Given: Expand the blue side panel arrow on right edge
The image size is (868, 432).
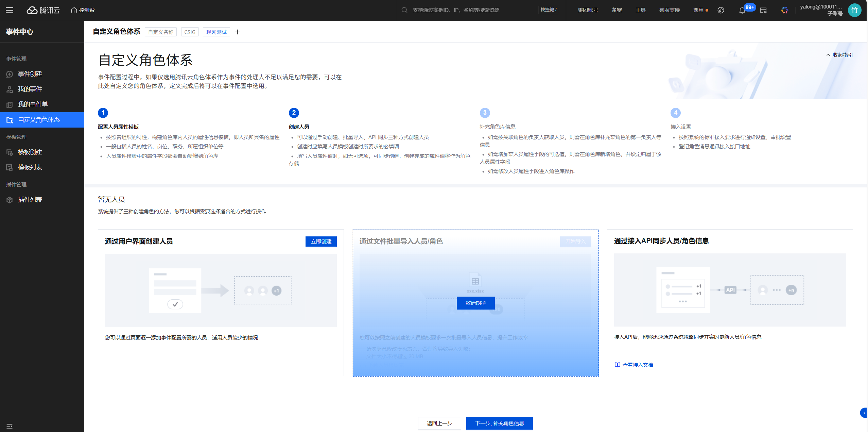Looking at the screenshot, I should tap(864, 413).
